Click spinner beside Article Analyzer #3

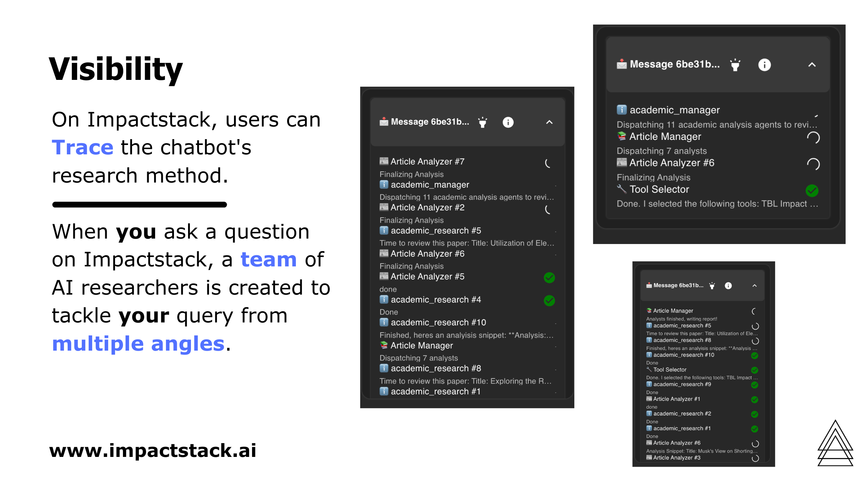click(755, 458)
